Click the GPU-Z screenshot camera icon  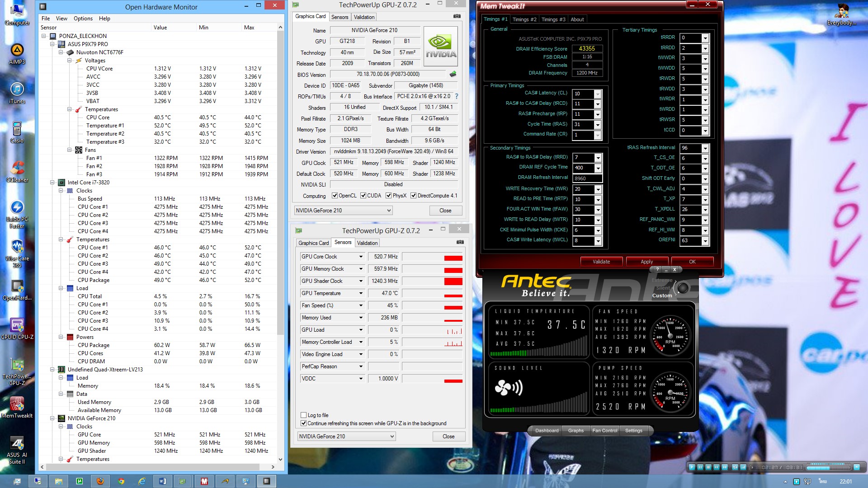tap(457, 16)
